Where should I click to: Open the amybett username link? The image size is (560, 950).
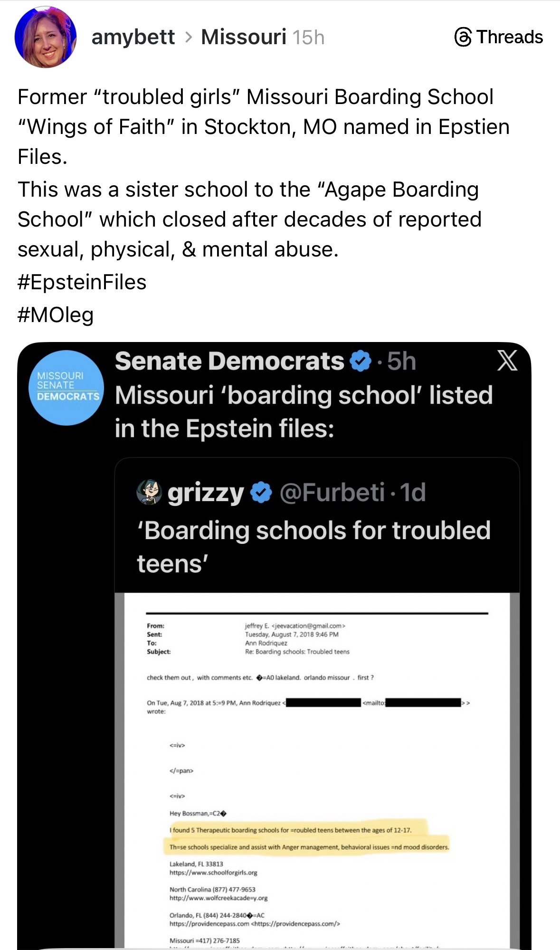point(133,37)
